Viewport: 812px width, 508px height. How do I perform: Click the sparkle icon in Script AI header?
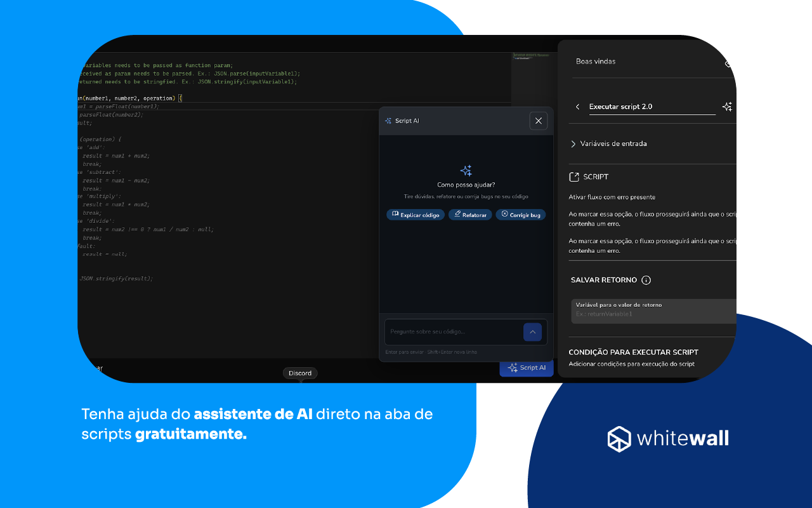click(x=388, y=121)
